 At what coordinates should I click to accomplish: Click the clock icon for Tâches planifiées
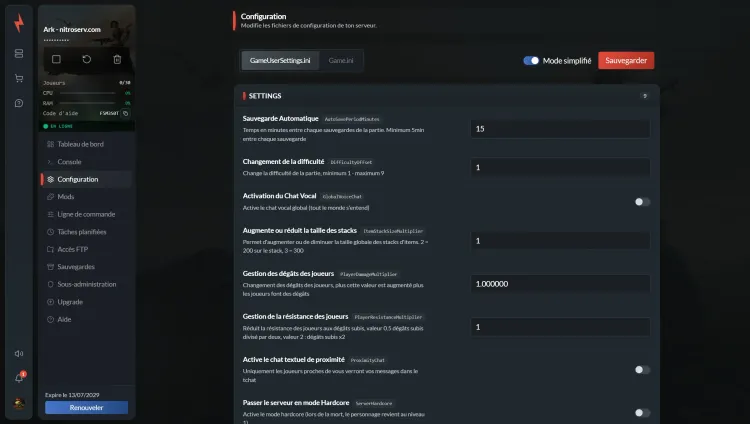point(50,232)
